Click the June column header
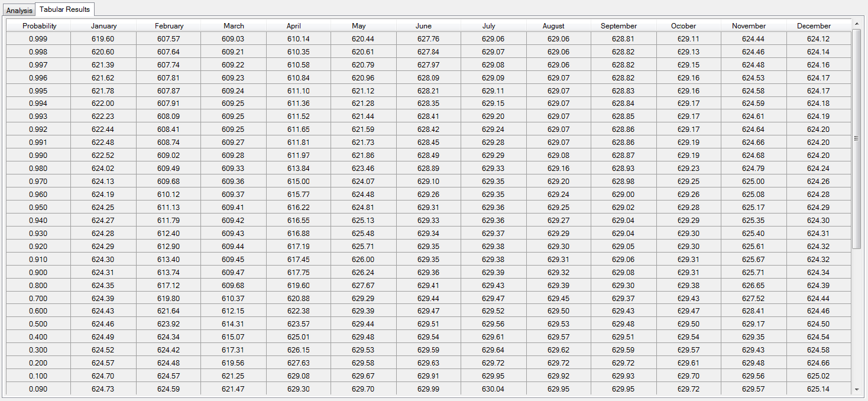This screenshot has height=401, width=868. [423, 25]
